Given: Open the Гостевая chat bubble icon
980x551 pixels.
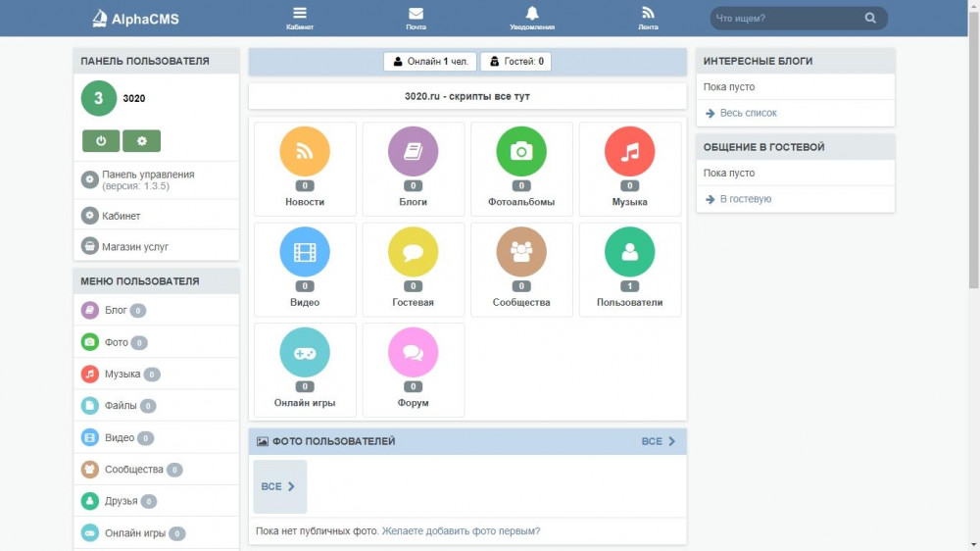Looking at the screenshot, I should 413,252.
